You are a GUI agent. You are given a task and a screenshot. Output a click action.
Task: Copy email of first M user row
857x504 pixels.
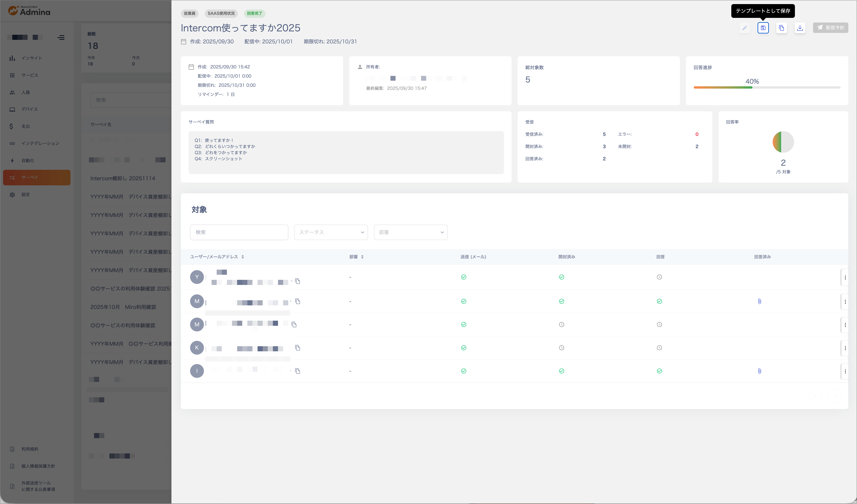298,302
